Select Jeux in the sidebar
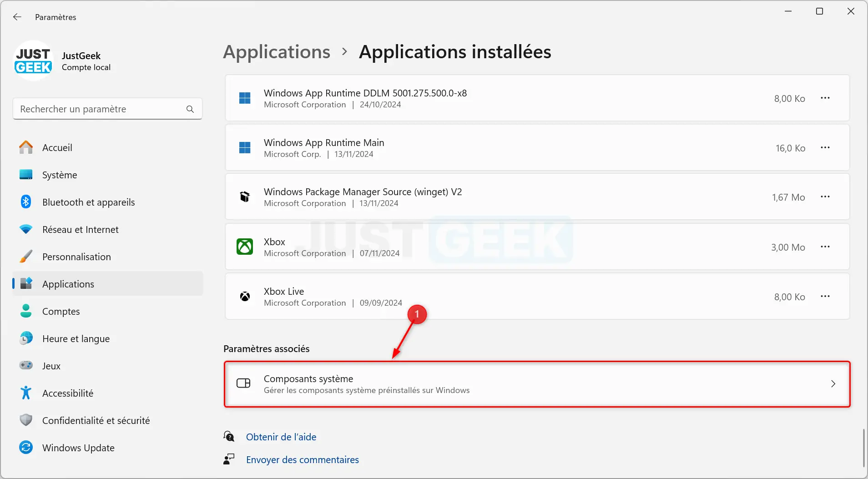 tap(107, 366)
